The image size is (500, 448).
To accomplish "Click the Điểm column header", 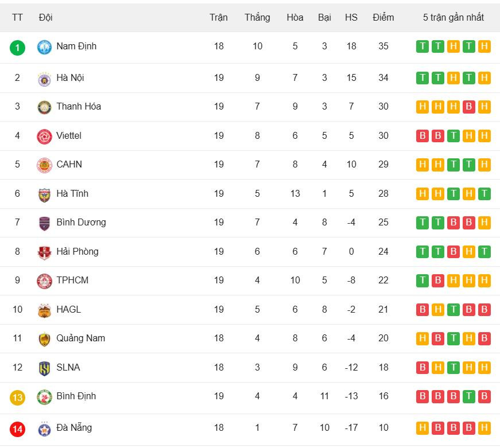I will click(x=383, y=17).
